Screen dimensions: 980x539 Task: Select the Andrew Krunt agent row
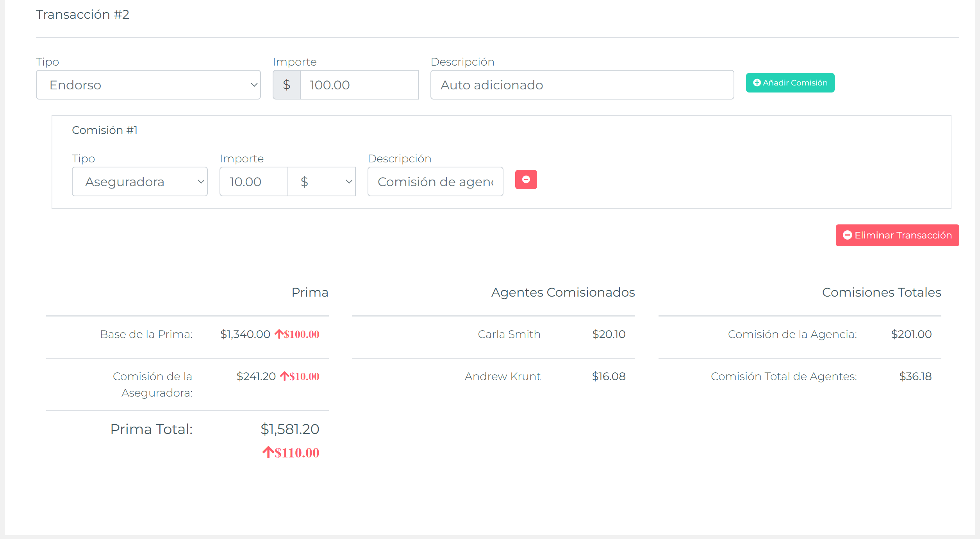(502, 376)
